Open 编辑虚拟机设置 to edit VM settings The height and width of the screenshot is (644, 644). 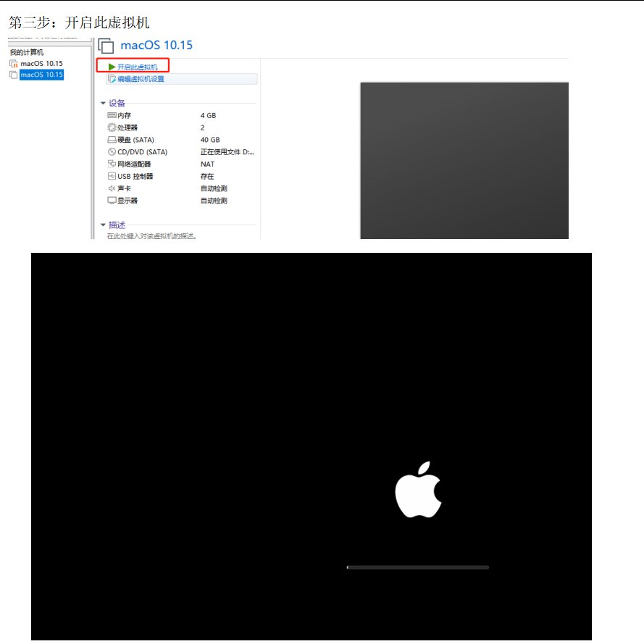(142, 79)
